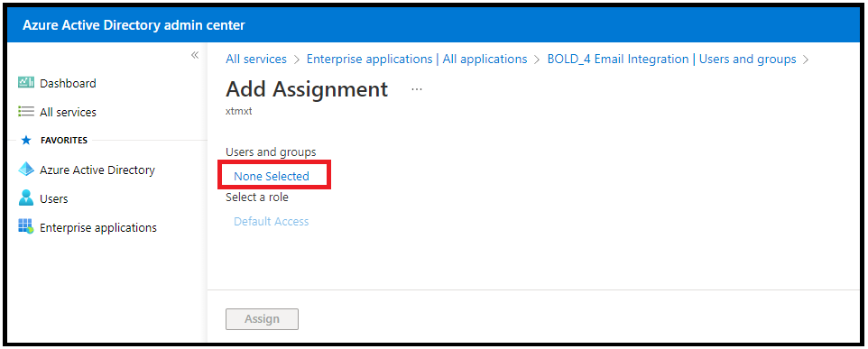Open the ellipsis menu beside Add Assignment
The width and height of the screenshot is (868, 349).
[417, 89]
